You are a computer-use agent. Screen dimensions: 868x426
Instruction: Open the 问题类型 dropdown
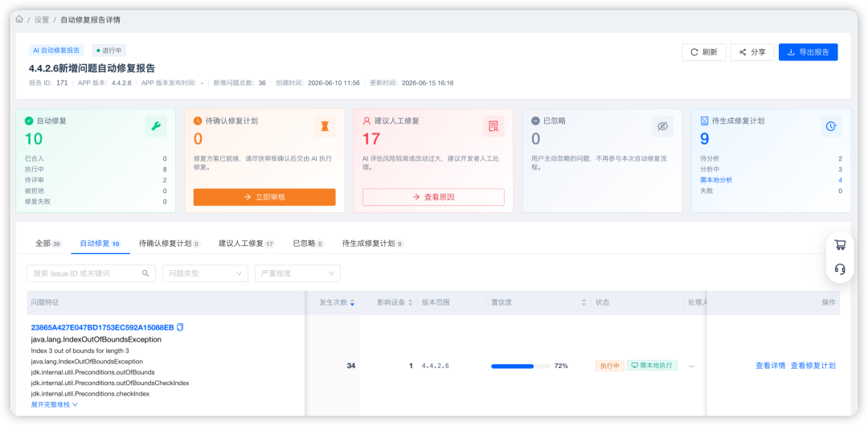click(x=205, y=273)
